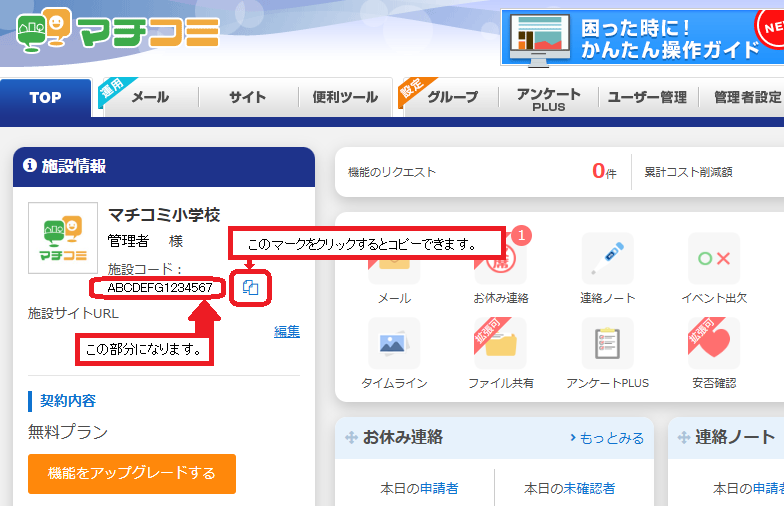
Task: Open the ユーザー管理 tab
Action: [x=647, y=97]
